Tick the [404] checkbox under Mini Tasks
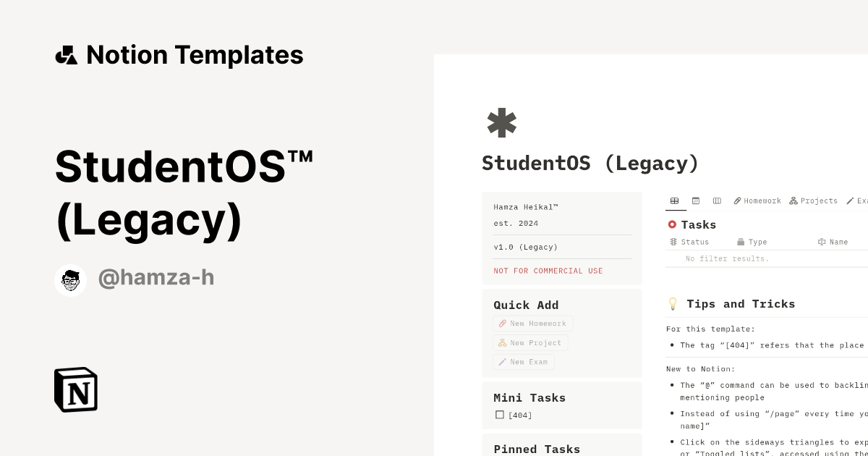 pos(500,415)
